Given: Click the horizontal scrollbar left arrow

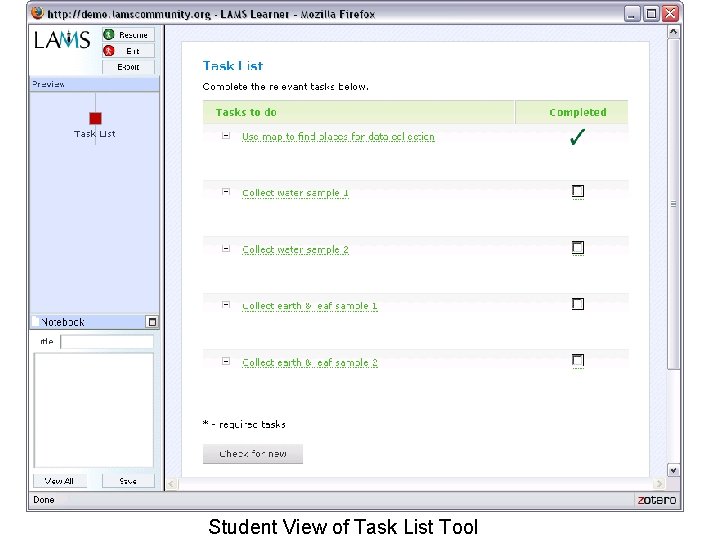Looking at the screenshot, I should tap(172, 484).
